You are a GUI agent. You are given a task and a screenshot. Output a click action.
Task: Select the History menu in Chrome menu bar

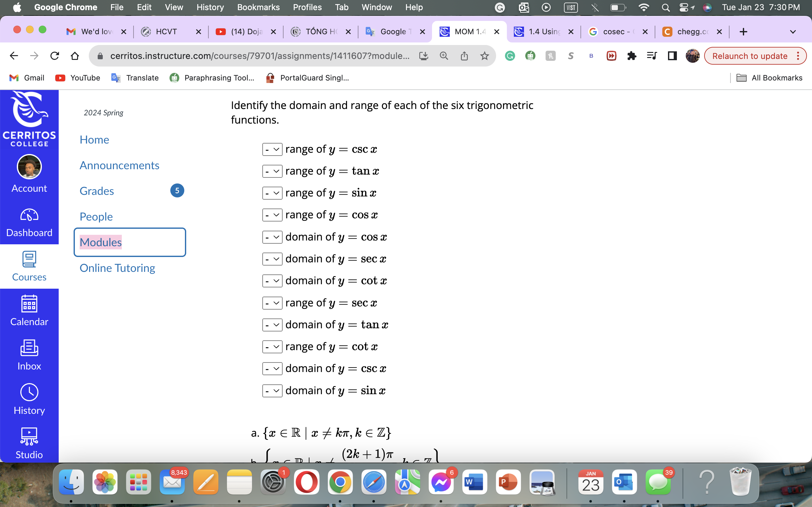tap(210, 7)
